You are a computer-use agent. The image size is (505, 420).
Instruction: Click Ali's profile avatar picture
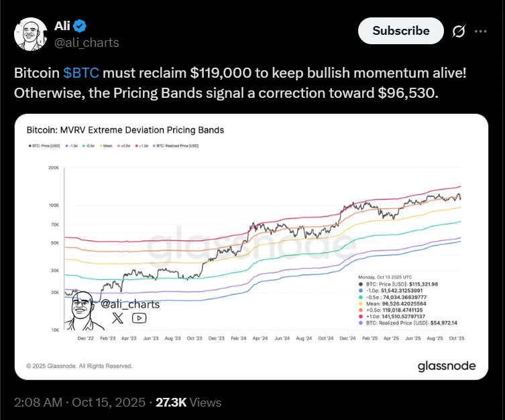pyautogui.click(x=29, y=34)
